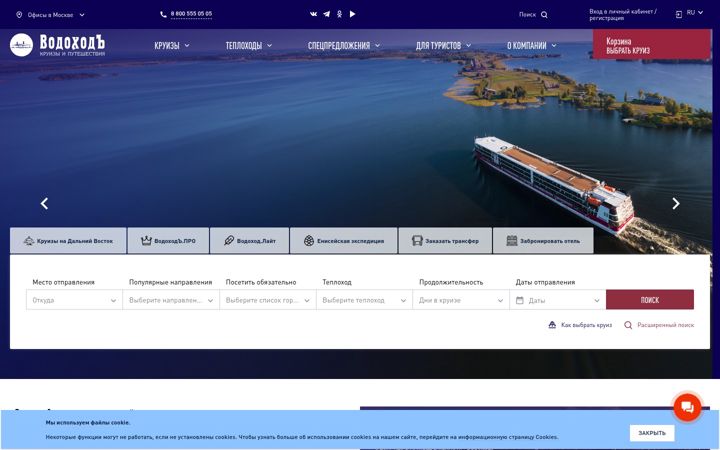Click the ship icon on Круизы на Дальний Восток
The image size is (720, 450).
click(x=29, y=241)
